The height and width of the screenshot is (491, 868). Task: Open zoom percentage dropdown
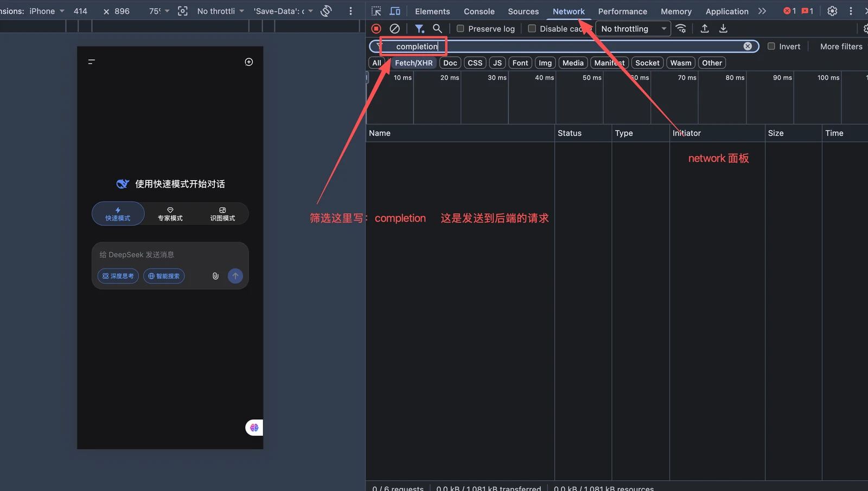click(x=159, y=11)
